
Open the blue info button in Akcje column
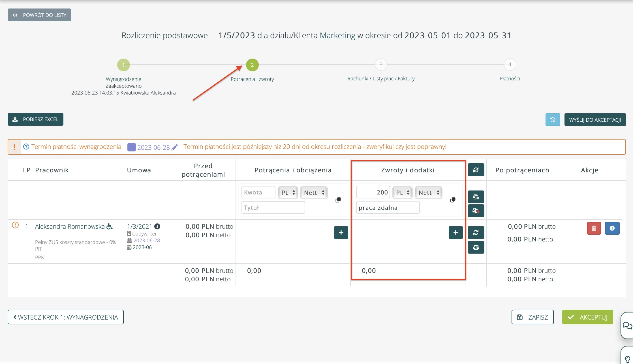[x=612, y=228]
